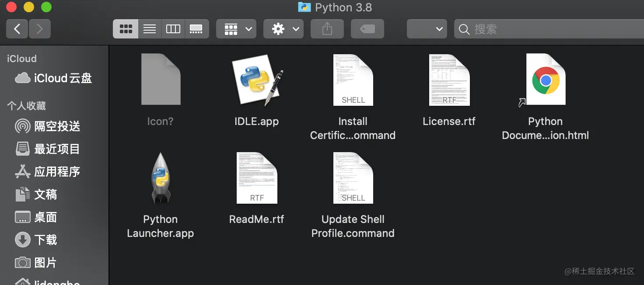Click the iCloud section header in the sidebar
The height and width of the screenshot is (285, 644).
[x=22, y=59]
